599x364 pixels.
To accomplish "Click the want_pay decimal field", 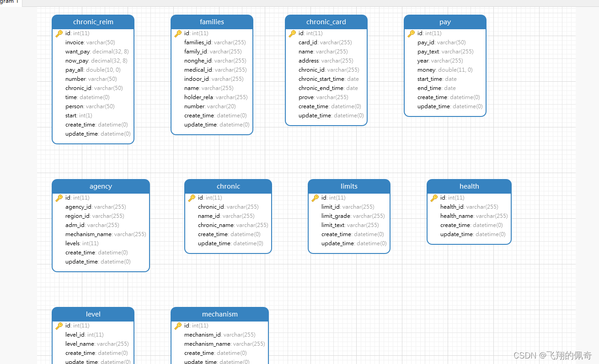I will pyautogui.click(x=97, y=52).
